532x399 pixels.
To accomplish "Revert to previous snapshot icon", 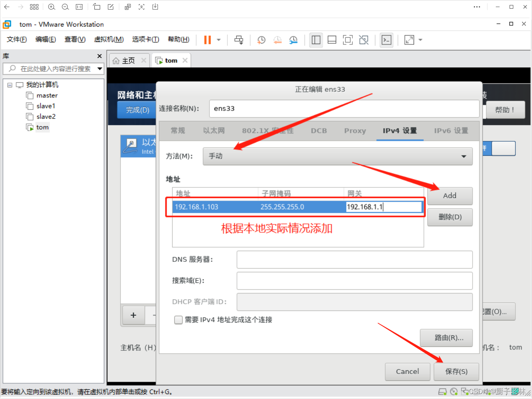I will (x=277, y=40).
